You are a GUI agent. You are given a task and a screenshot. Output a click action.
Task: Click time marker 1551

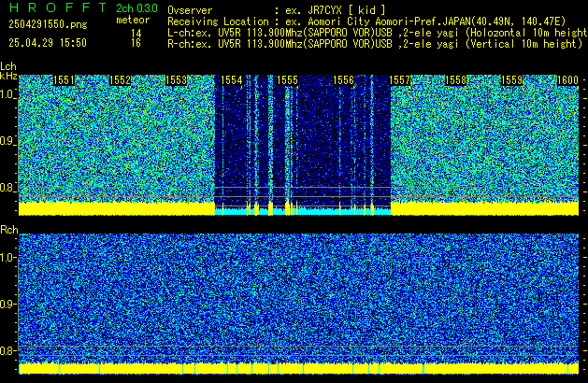[x=65, y=80]
